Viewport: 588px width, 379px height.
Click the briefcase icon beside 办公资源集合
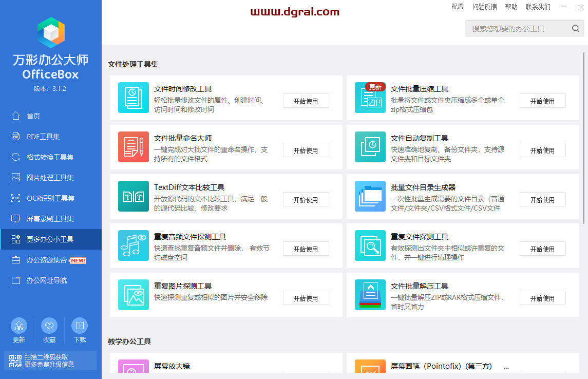point(16,260)
